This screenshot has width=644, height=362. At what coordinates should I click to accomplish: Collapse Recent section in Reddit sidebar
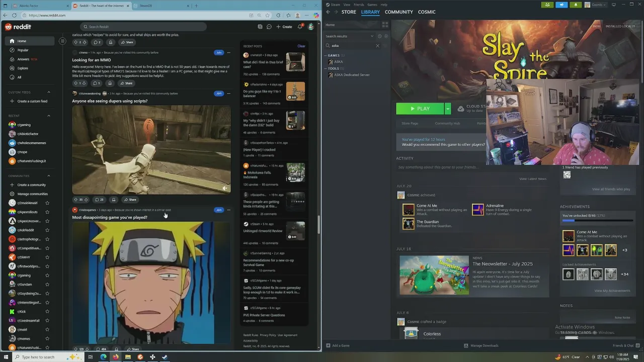point(49,116)
